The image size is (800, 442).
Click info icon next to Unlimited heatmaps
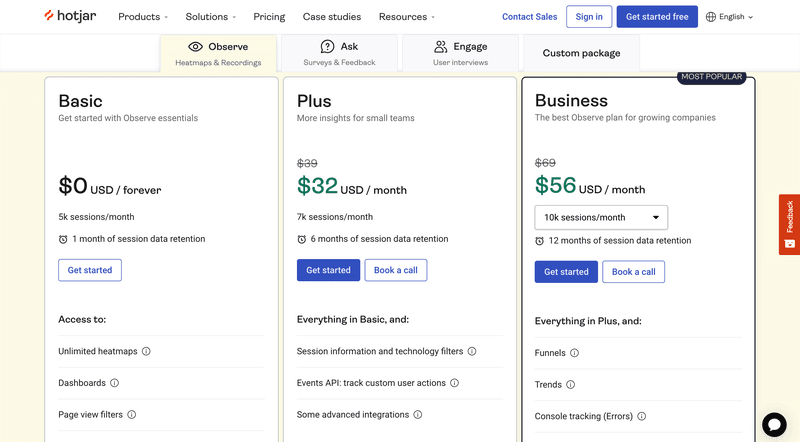click(x=146, y=352)
